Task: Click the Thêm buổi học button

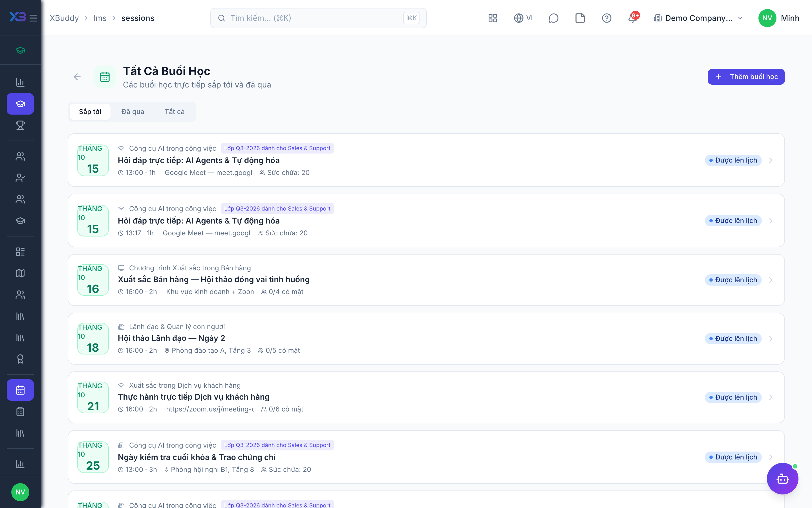Action: 746,77
